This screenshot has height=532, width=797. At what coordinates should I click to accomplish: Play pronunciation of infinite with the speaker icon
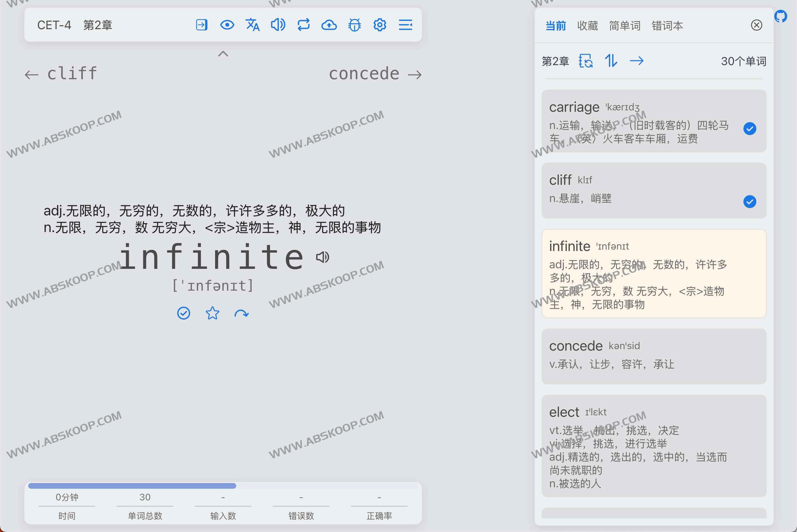coord(322,257)
